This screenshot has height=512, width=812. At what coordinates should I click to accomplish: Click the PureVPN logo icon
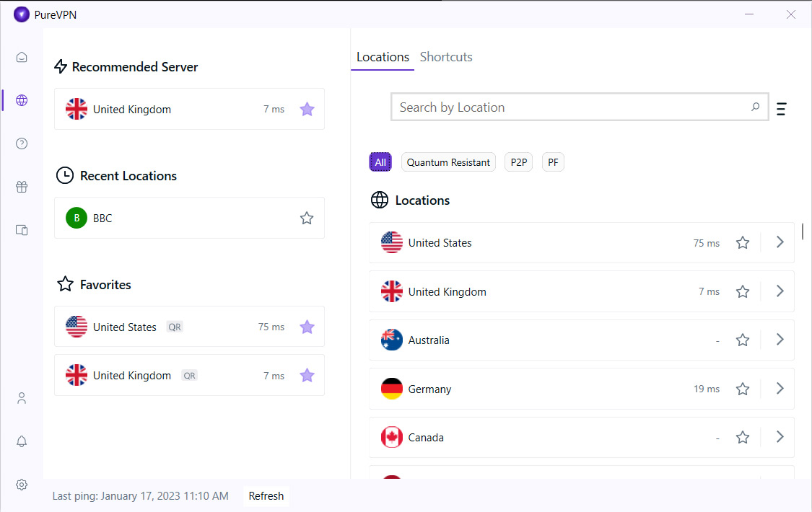tap(21, 14)
